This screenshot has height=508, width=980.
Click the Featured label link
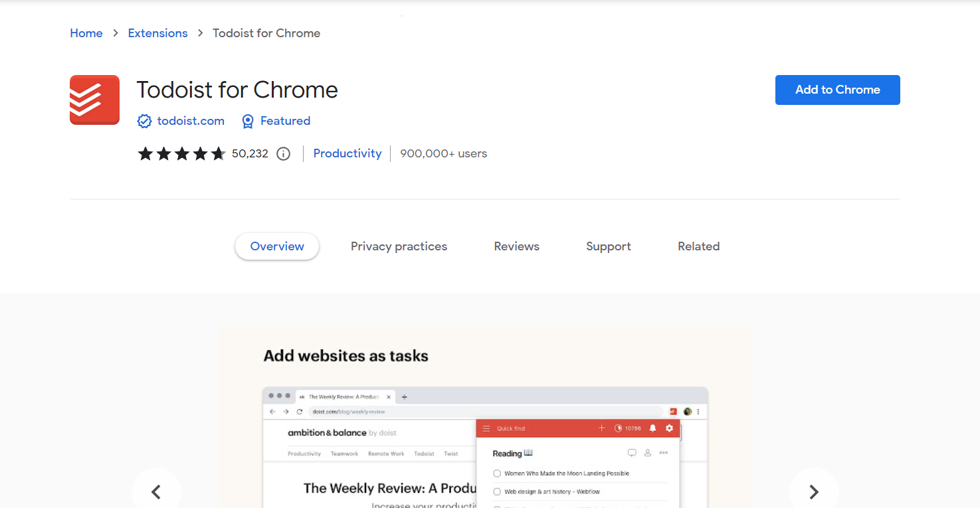[x=285, y=121]
